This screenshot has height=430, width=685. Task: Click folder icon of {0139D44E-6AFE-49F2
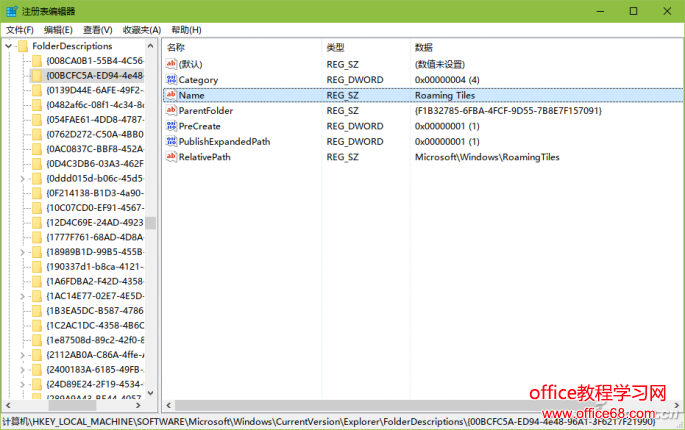[x=37, y=90]
